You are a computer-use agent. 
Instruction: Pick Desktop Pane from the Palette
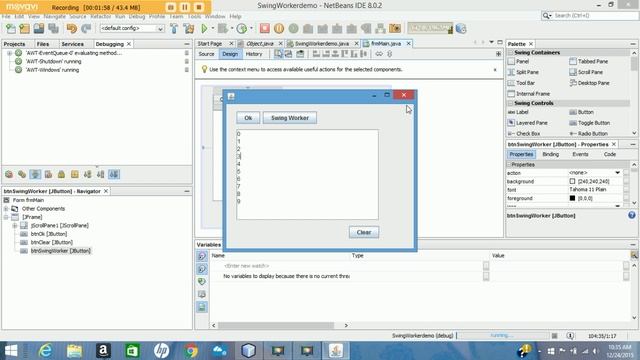point(589,83)
